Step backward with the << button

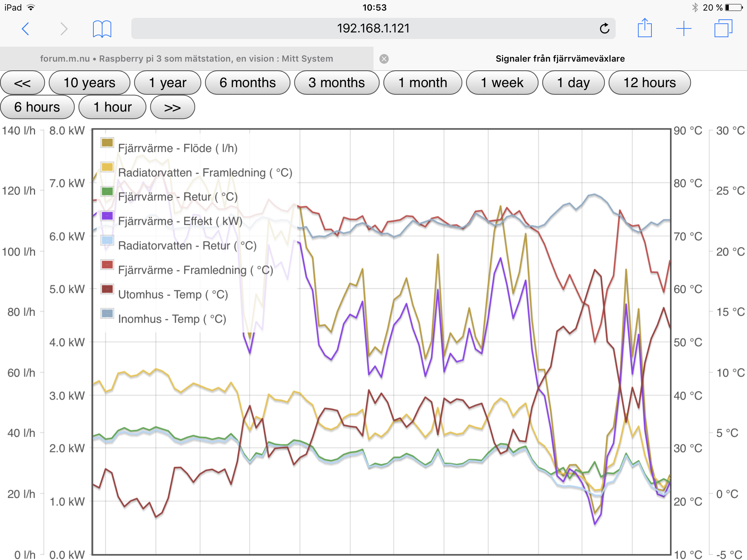click(x=22, y=83)
